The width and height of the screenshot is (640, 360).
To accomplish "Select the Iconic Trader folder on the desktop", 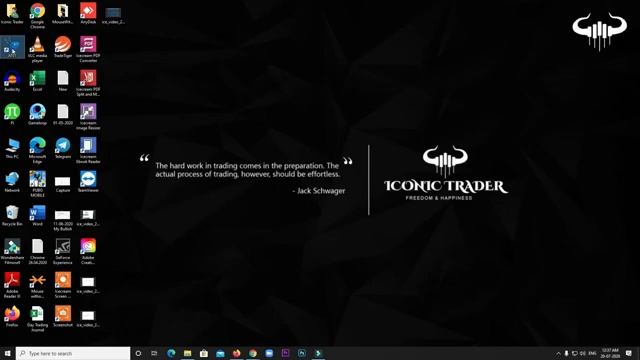I will pos(12,14).
